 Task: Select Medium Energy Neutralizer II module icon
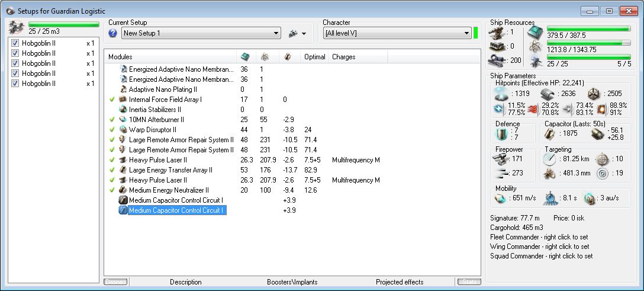123,190
